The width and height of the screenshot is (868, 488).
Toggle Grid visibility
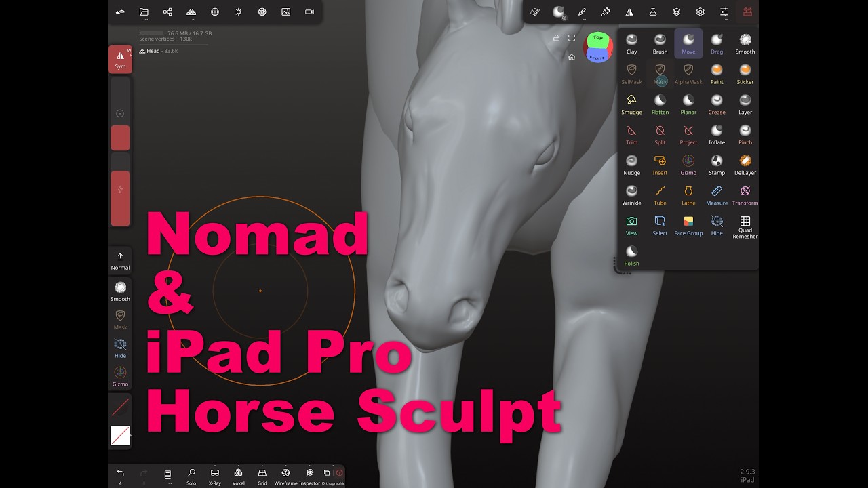pyautogui.click(x=262, y=476)
